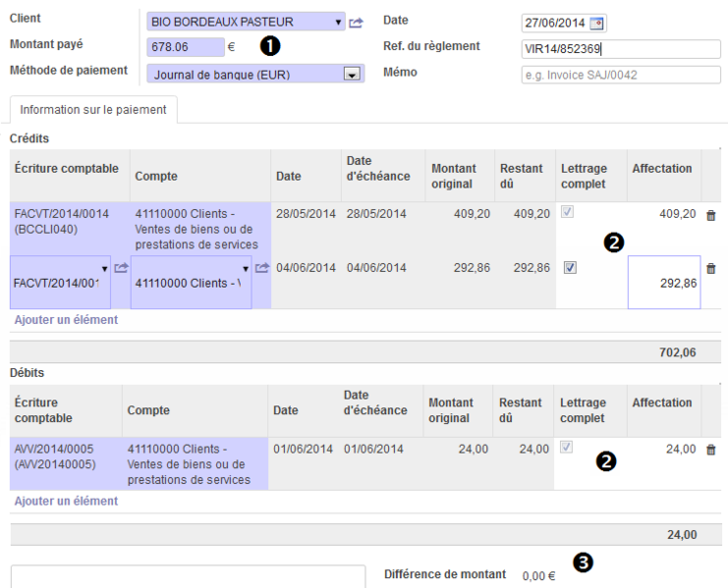This screenshot has width=728, height=588.
Task: Click Restant dû value 292,86 in Crédits
Action: click(x=532, y=268)
